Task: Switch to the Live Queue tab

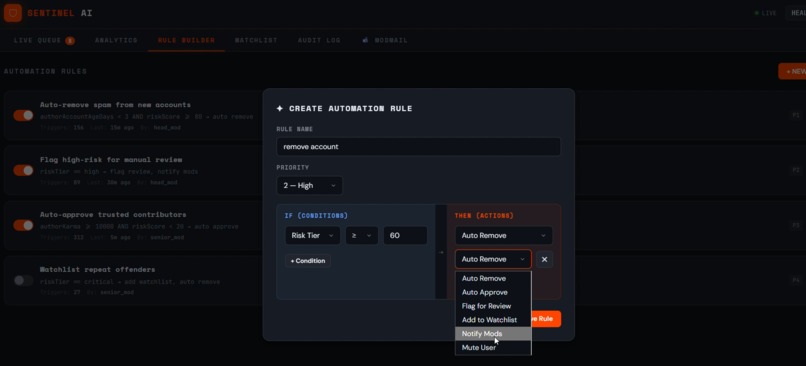Action: (44, 40)
